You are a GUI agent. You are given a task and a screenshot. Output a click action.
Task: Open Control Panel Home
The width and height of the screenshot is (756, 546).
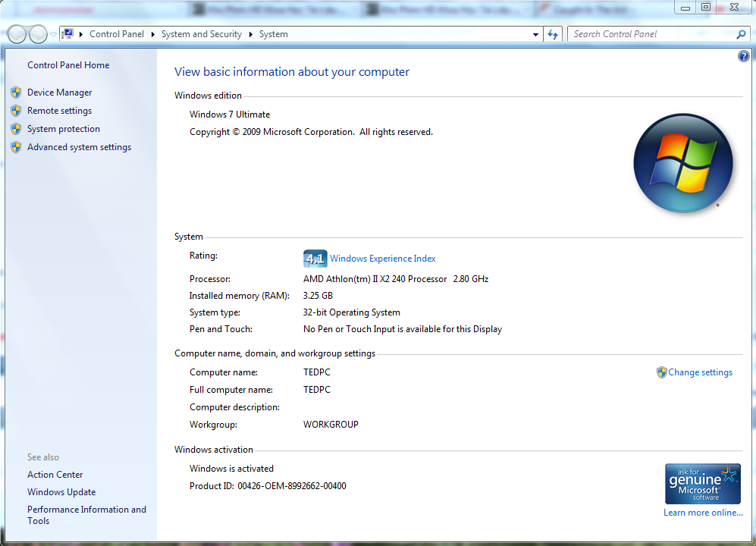tap(68, 65)
